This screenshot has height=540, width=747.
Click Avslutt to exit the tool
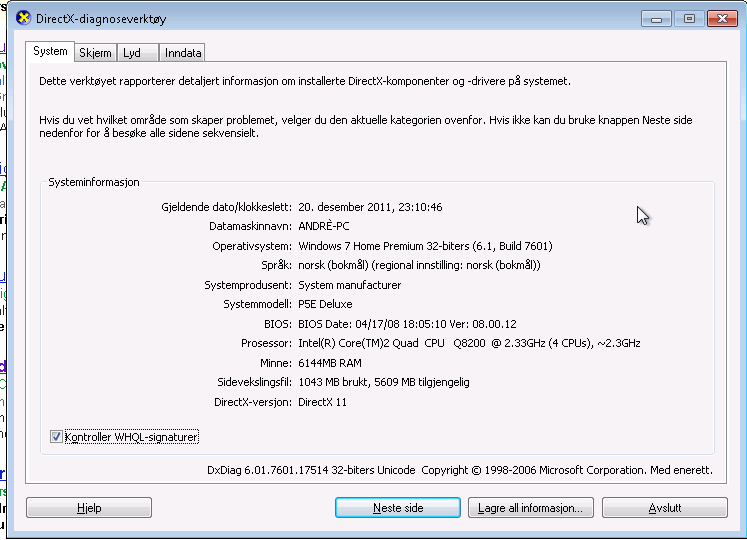tap(665, 508)
